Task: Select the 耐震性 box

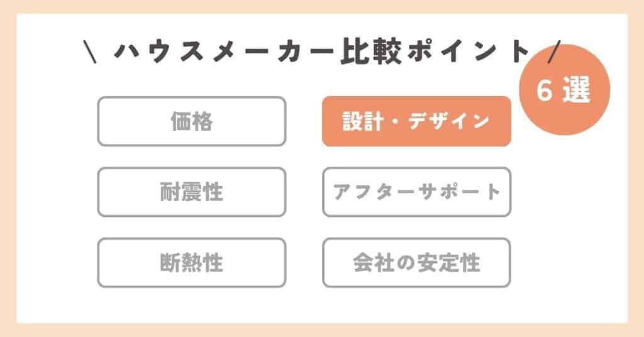Action: (191, 192)
